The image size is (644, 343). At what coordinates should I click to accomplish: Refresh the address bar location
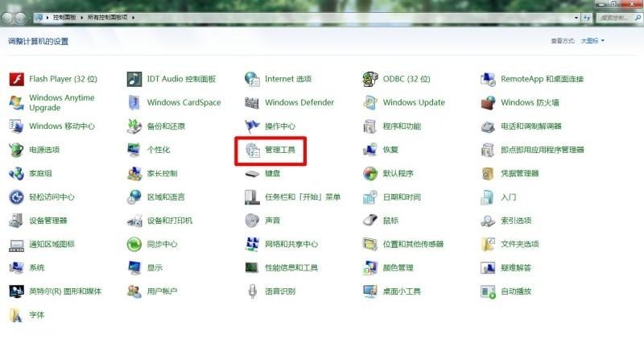pos(587,18)
